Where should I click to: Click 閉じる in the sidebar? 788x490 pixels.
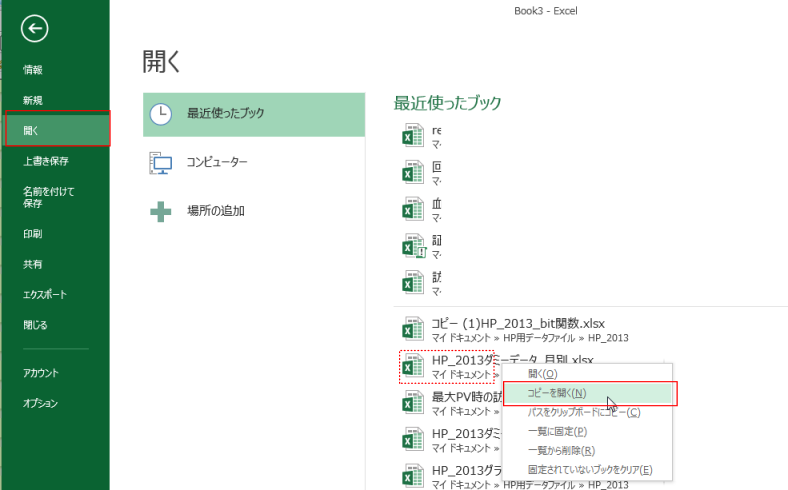(35, 325)
